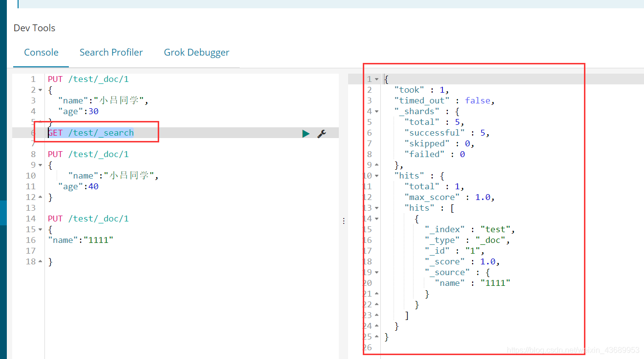
Task: Click the "_type" : "_doc" response line
Action: (x=468, y=240)
